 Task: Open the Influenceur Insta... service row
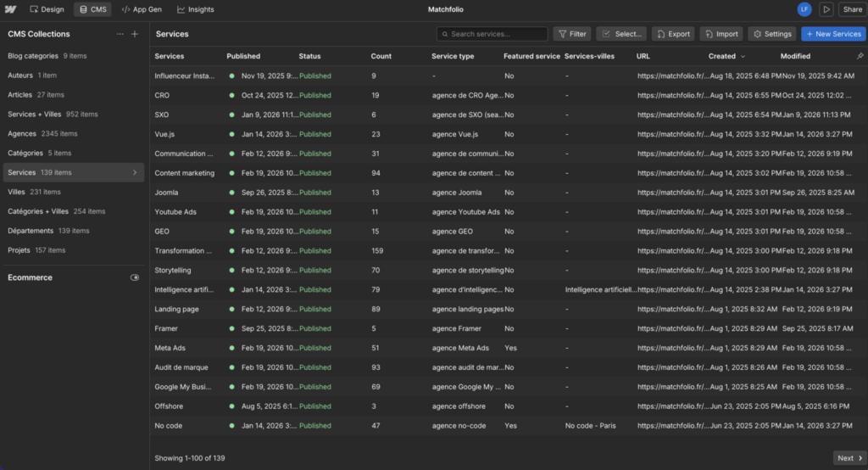pos(509,76)
